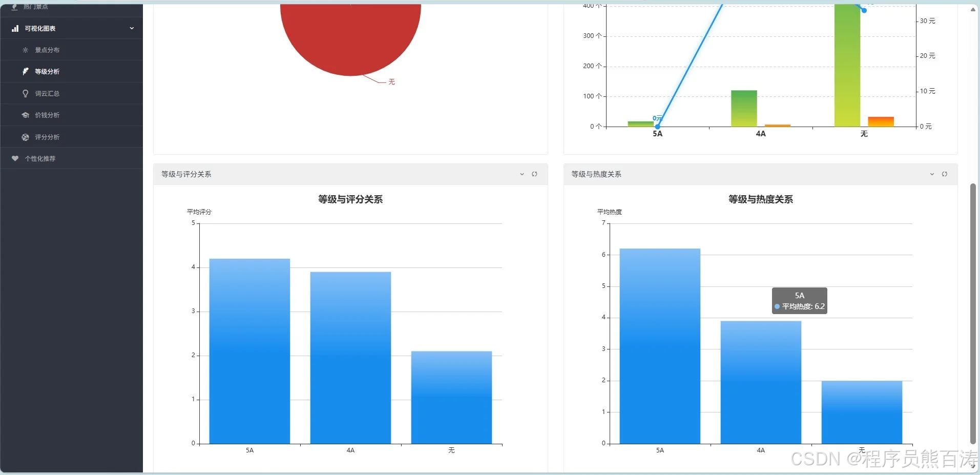Click the small green 5A bar in top chart

click(x=640, y=124)
